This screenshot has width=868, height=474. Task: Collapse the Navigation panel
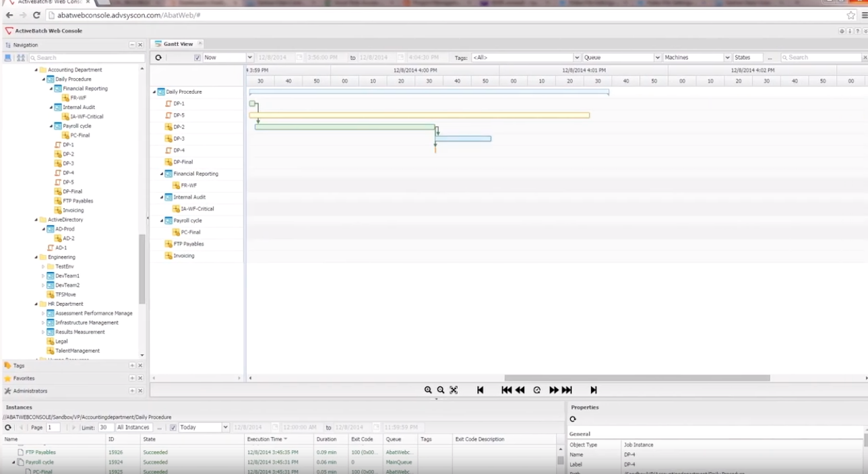tap(132, 45)
